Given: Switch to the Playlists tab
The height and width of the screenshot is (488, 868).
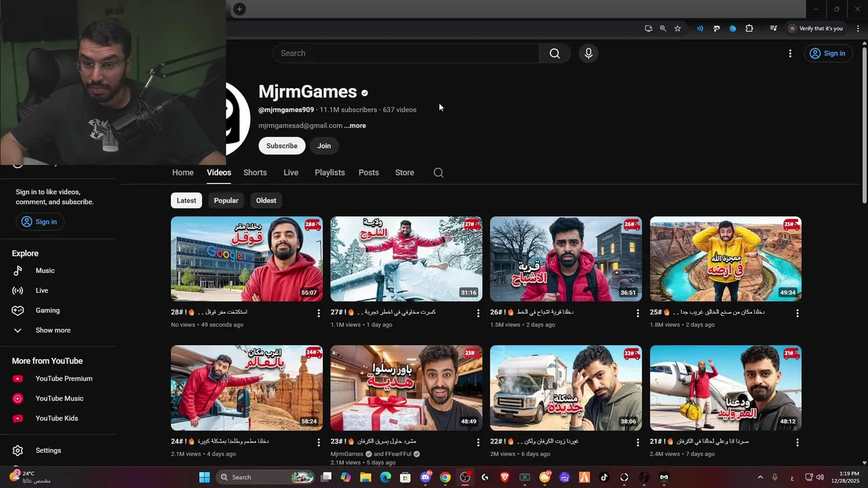Looking at the screenshot, I should [x=330, y=173].
